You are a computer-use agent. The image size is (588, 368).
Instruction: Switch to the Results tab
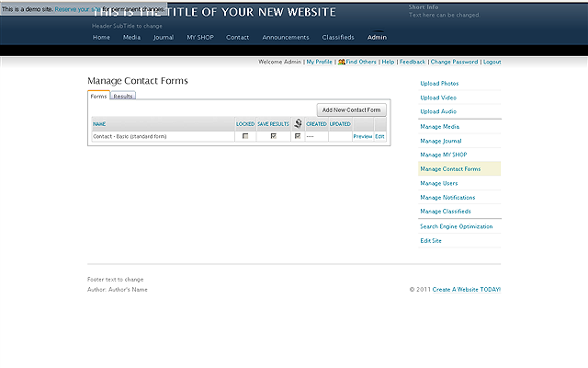click(x=124, y=96)
